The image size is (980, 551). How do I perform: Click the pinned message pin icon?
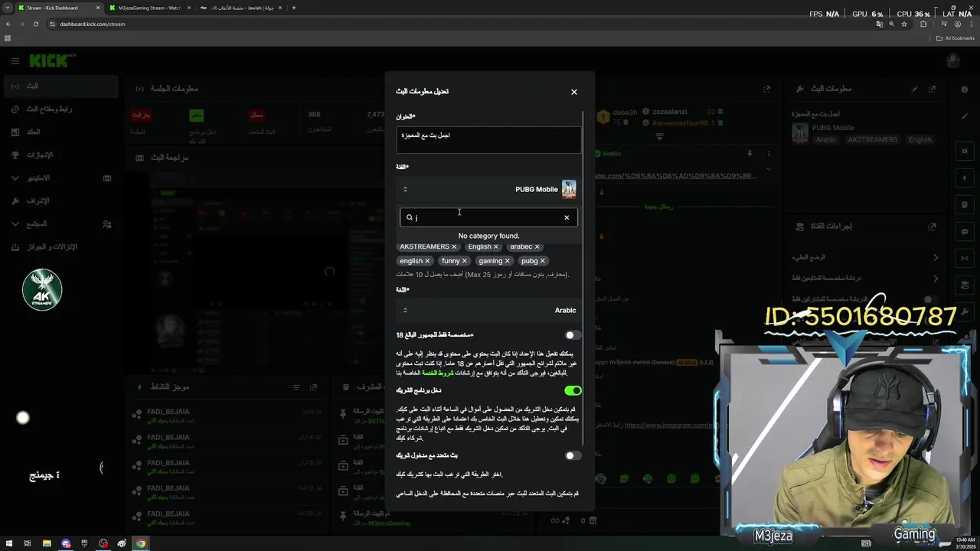click(750, 154)
